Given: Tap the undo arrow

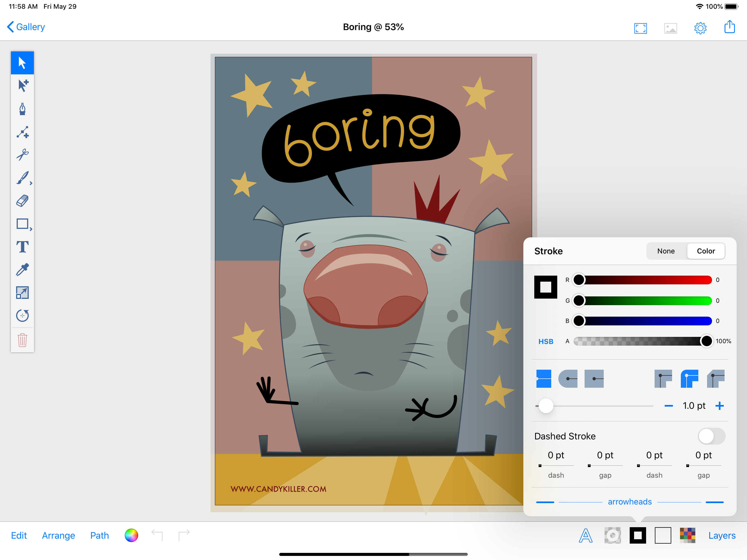Looking at the screenshot, I should coord(157,535).
